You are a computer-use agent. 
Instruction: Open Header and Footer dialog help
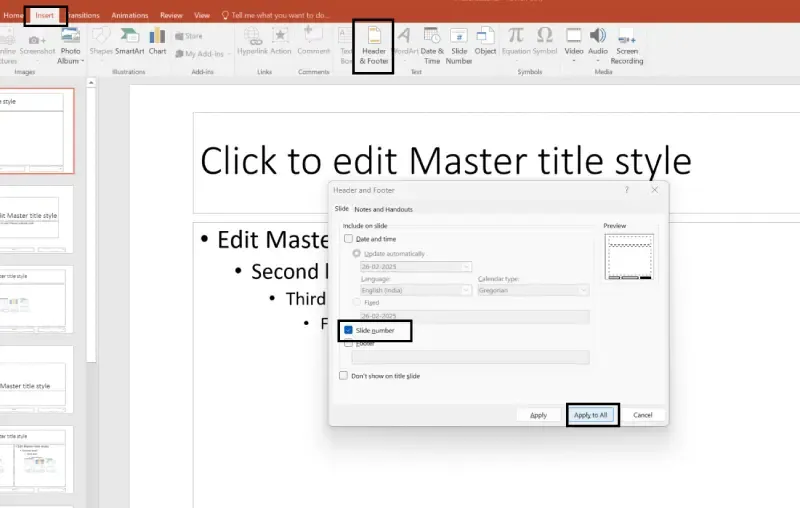[x=627, y=190]
